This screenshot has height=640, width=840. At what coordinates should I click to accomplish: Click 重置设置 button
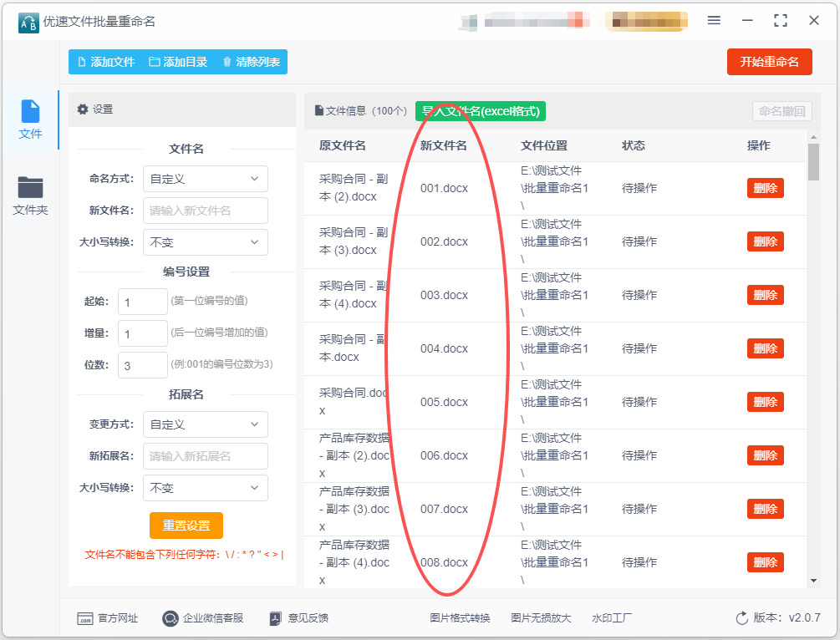[x=186, y=526]
